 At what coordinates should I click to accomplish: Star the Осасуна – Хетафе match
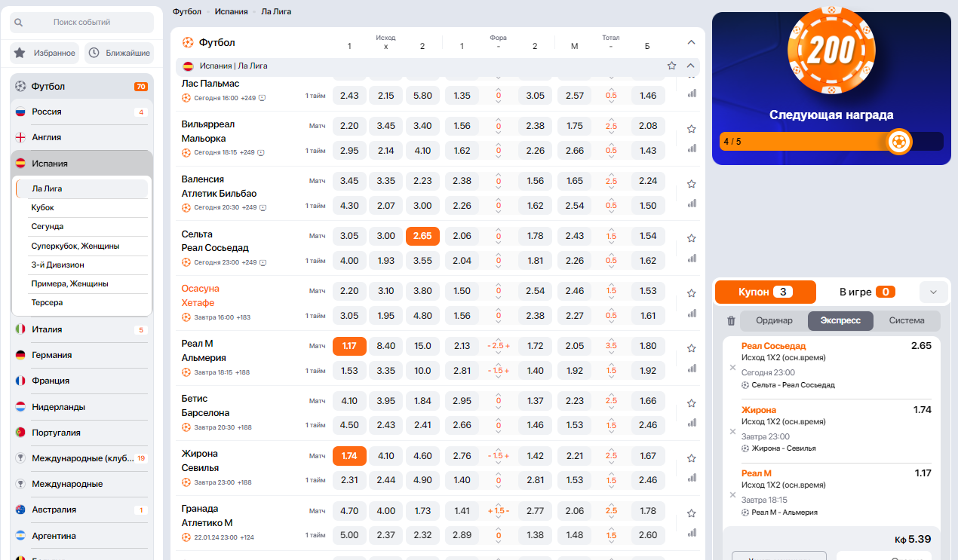tap(691, 293)
